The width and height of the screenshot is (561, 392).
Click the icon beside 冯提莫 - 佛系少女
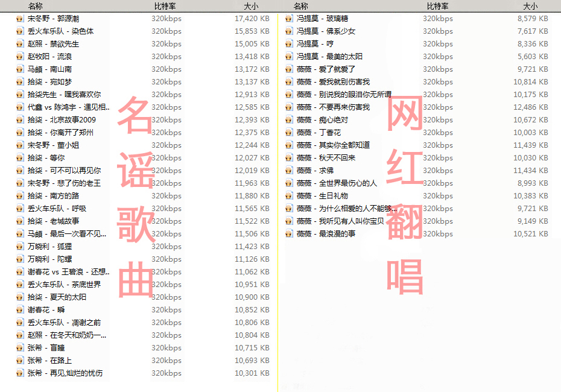[289, 31]
